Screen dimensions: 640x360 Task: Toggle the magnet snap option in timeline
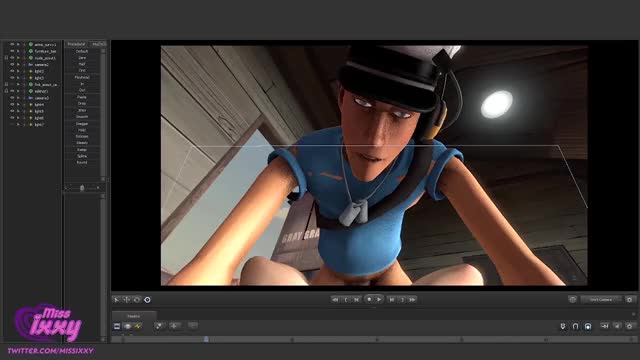click(575, 326)
